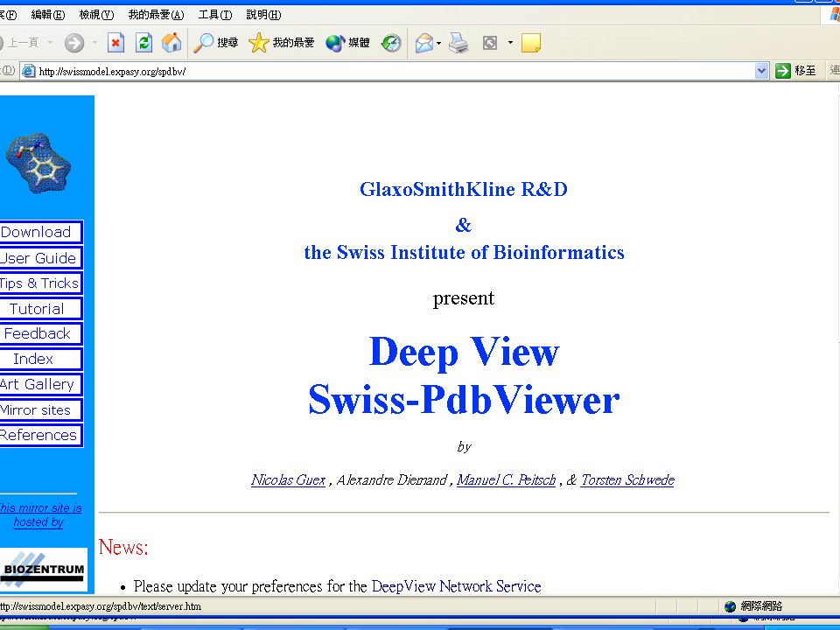
Task: Open the 編輯(E) menu
Action: click(47, 15)
